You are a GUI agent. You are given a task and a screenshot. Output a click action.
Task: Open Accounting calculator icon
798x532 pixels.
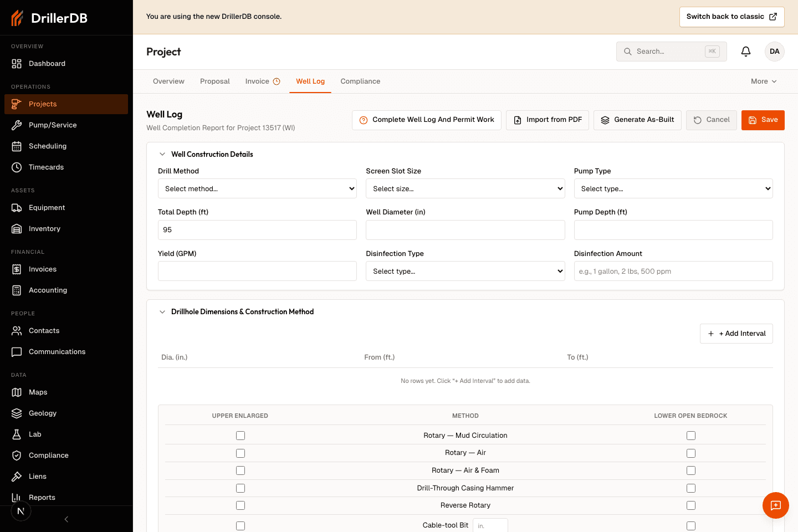pyautogui.click(x=17, y=290)
